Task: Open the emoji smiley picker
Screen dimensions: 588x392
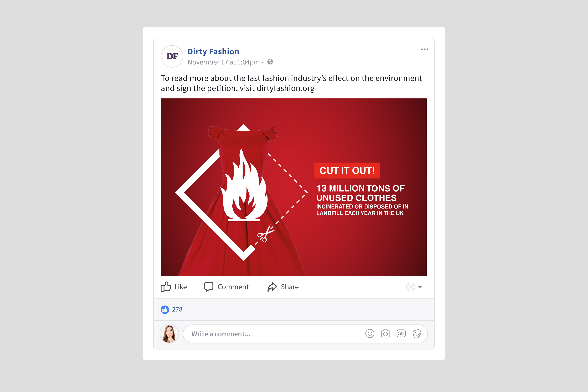Action: 370,334
